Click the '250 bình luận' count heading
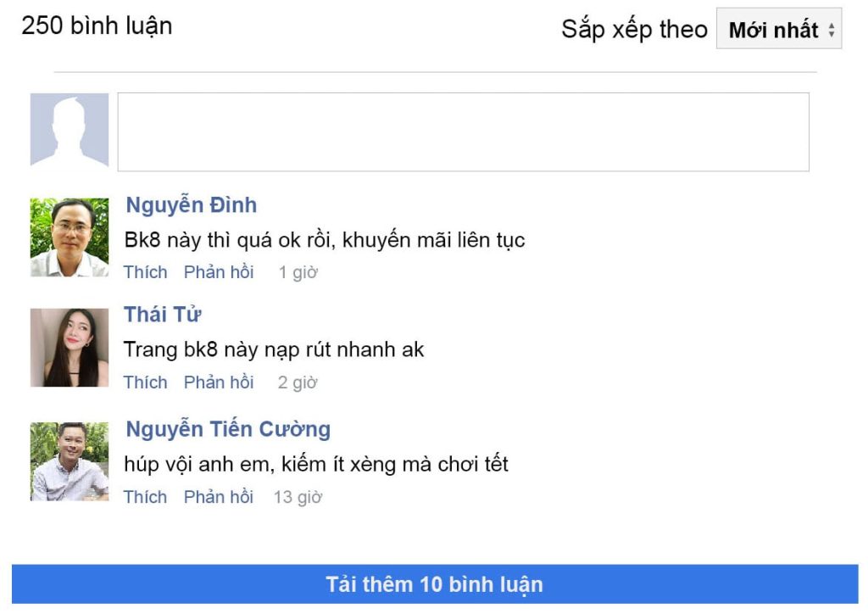The width and height of the screenshot is (868, 614). click(97, 26)
